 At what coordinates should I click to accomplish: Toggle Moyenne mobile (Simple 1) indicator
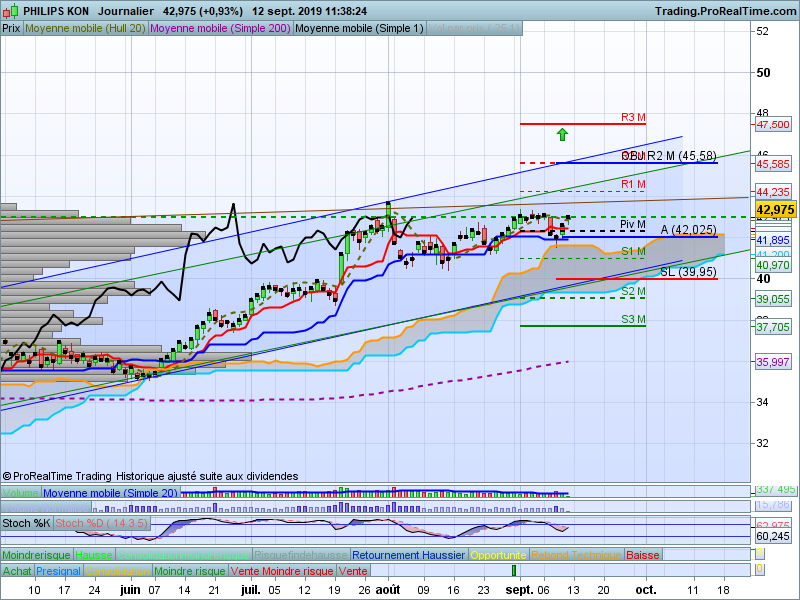pos(359,29)
